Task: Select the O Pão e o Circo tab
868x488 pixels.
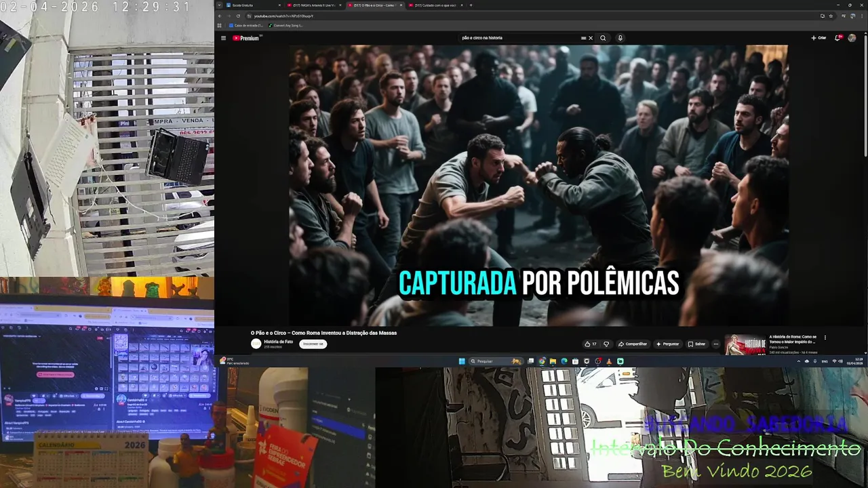Action: (376, 5)
